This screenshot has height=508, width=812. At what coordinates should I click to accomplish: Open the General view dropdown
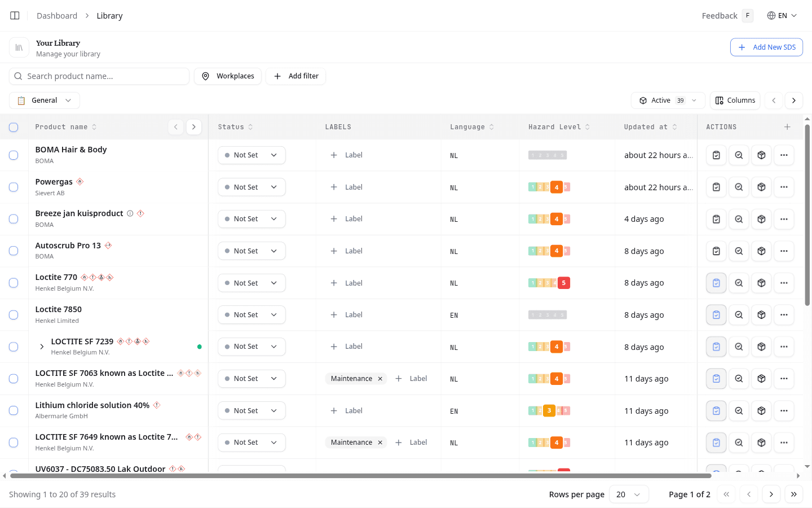45,100
